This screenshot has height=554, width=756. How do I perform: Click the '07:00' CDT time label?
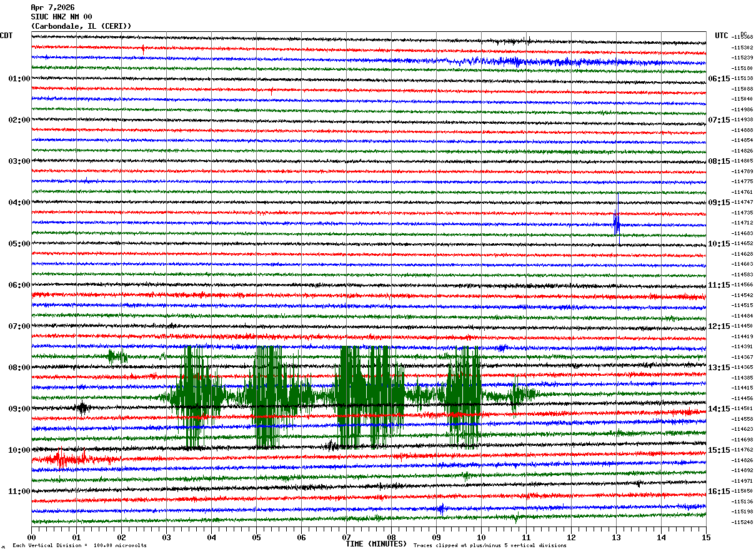tap(19, 326)
